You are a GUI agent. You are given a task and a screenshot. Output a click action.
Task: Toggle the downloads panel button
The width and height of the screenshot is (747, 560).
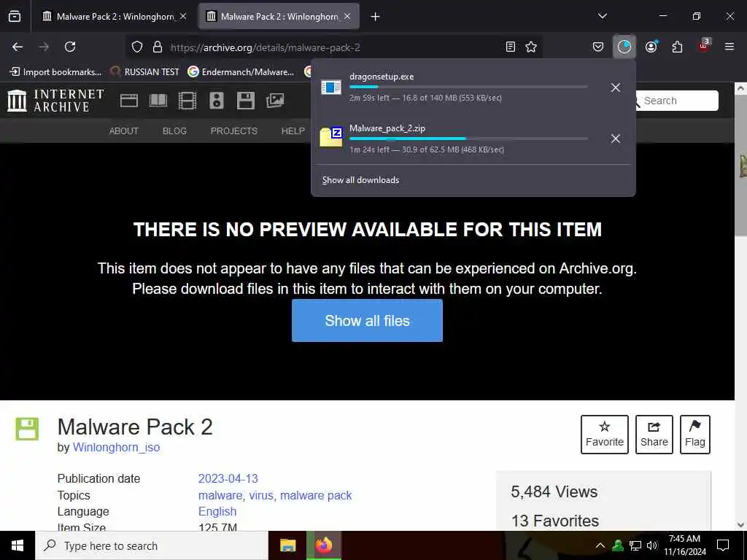tap(624, 47)
